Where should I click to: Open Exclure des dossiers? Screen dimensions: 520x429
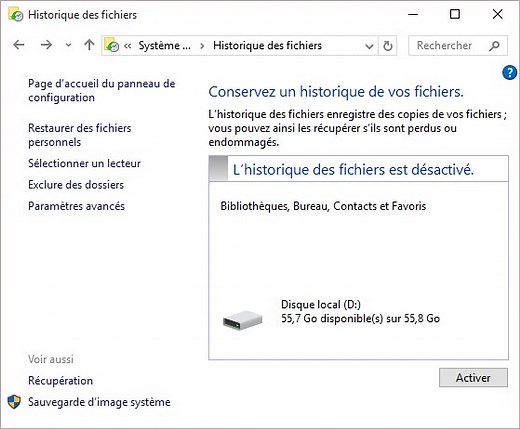pos(76,185)
